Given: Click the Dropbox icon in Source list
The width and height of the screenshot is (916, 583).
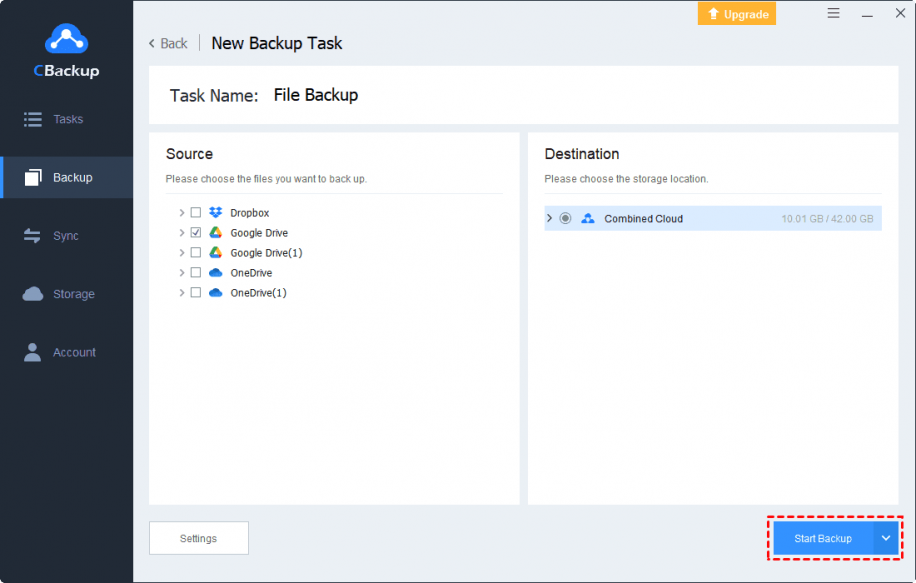Looking at the screenshot, I should point(215,213).
